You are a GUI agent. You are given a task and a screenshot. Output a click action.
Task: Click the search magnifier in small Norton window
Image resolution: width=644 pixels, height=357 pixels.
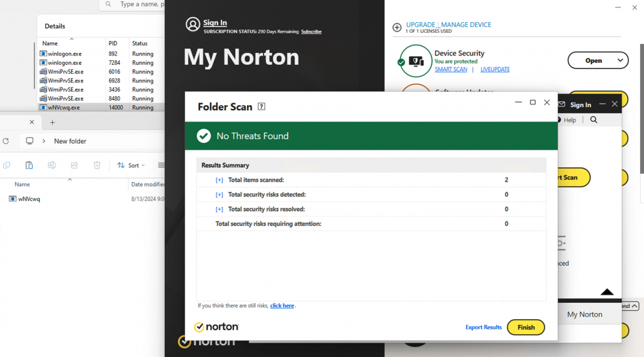(594, 120)
